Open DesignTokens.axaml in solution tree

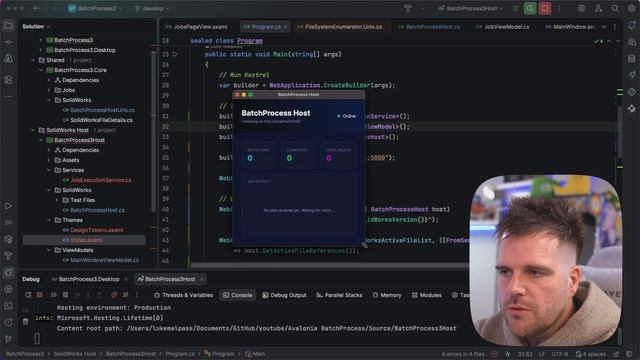pyautogui.click(x=97, y=230)
